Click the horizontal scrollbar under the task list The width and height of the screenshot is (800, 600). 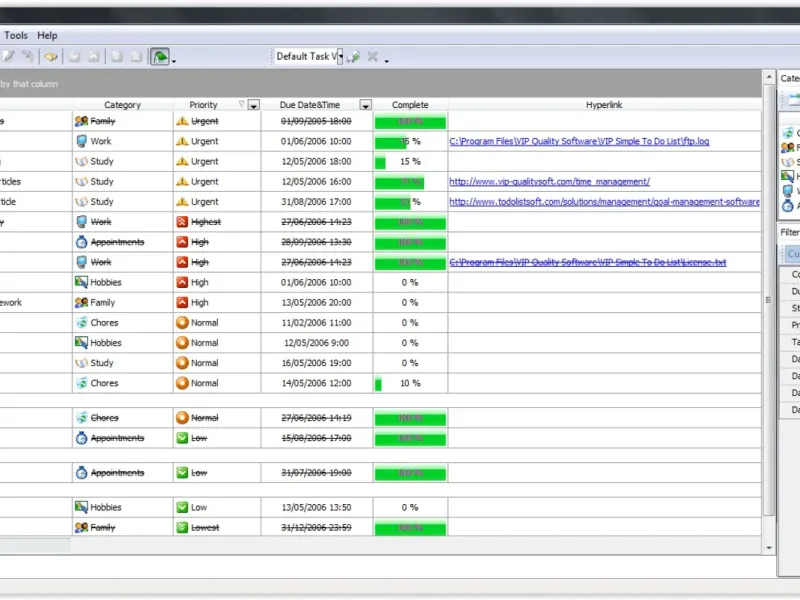[x=35, y=545]
